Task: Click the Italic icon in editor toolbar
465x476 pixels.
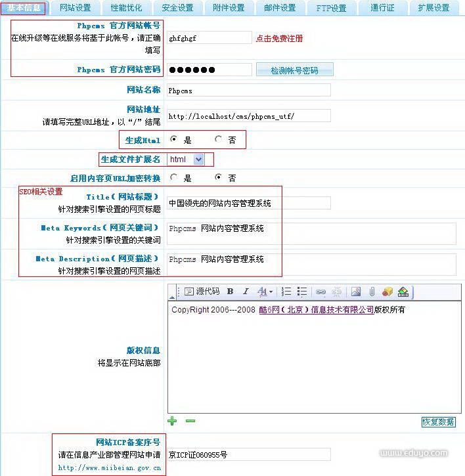Action: pos(246,292)
